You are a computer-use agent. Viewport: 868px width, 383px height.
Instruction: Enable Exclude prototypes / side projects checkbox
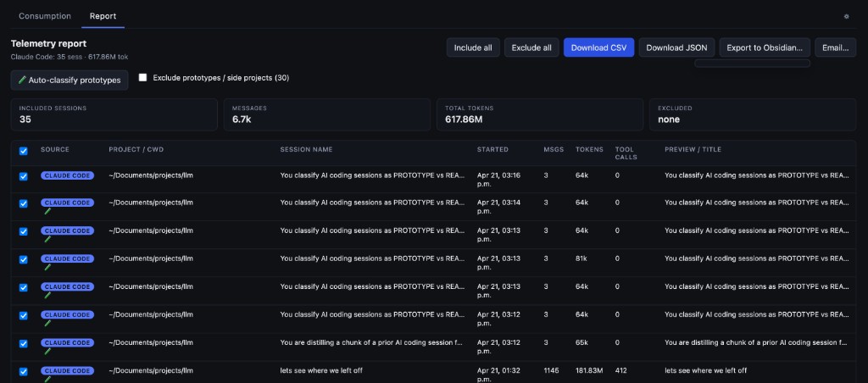(142, 77)
